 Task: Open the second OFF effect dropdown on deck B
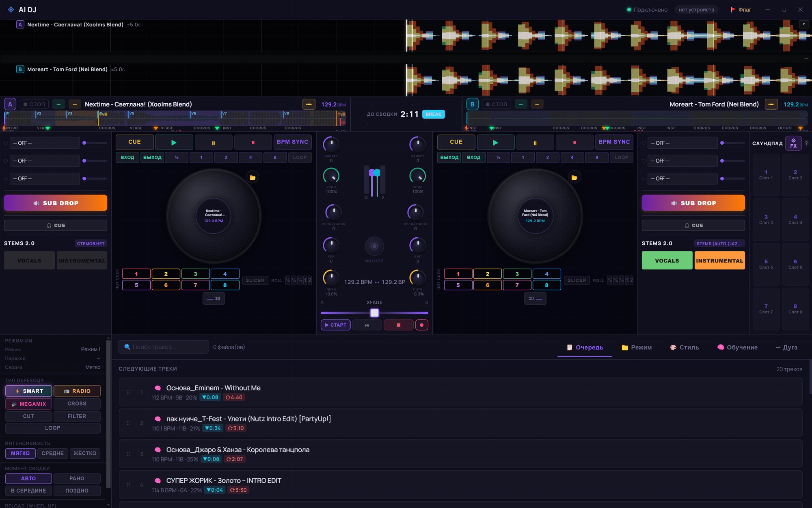(683, 161)
